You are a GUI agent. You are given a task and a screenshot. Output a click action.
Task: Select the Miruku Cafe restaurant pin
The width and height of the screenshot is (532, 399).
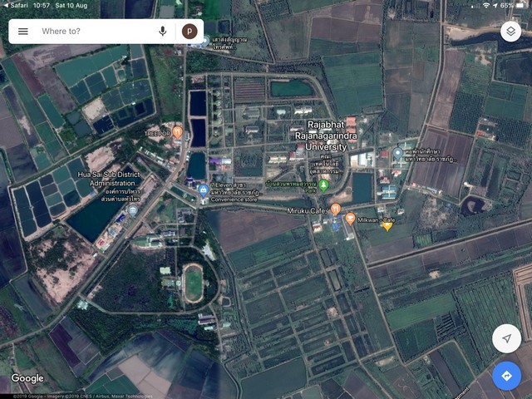pos(336,209)
